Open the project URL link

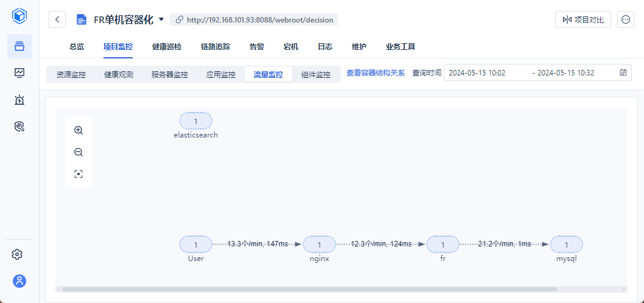pos(259,19)
